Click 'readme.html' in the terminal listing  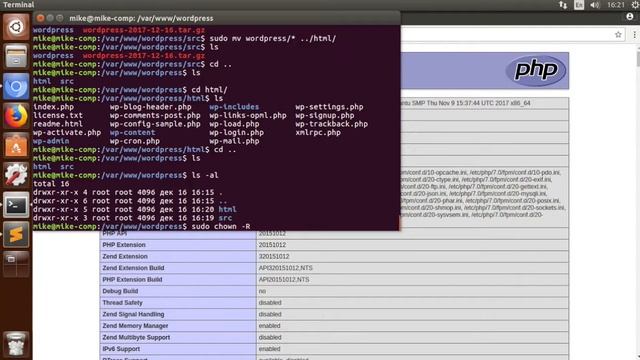point(58,124)
